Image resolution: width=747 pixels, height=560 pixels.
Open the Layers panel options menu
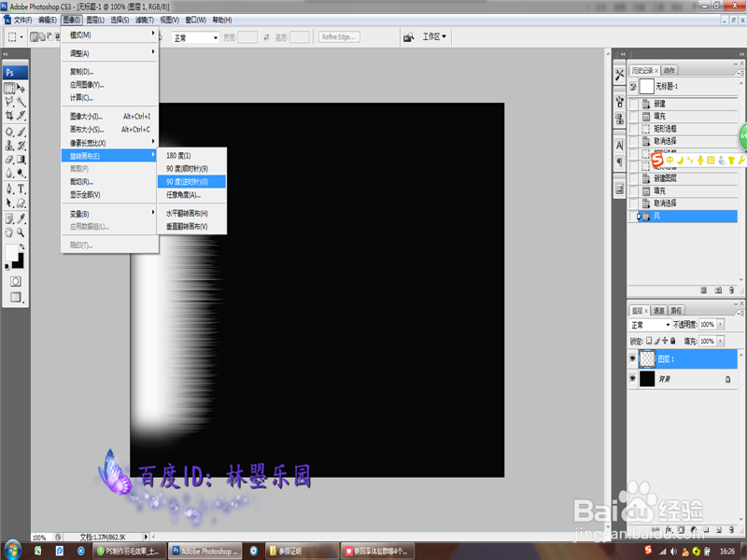pyautogui.click(x=740, y=313)
